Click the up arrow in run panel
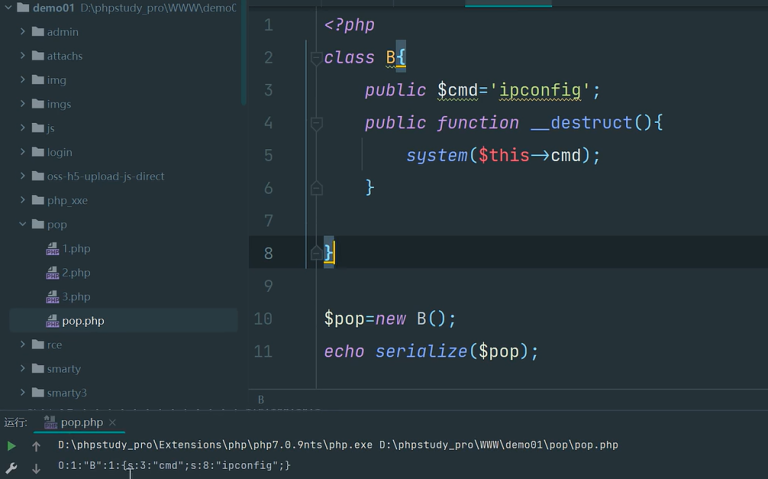768x479 pixels. (x=36, y=446)
